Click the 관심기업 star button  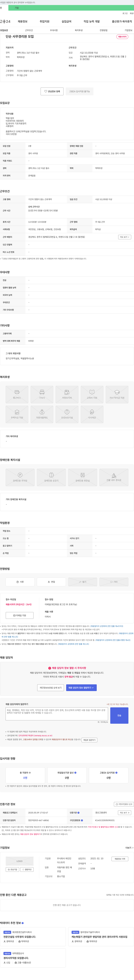click(13, 870)
